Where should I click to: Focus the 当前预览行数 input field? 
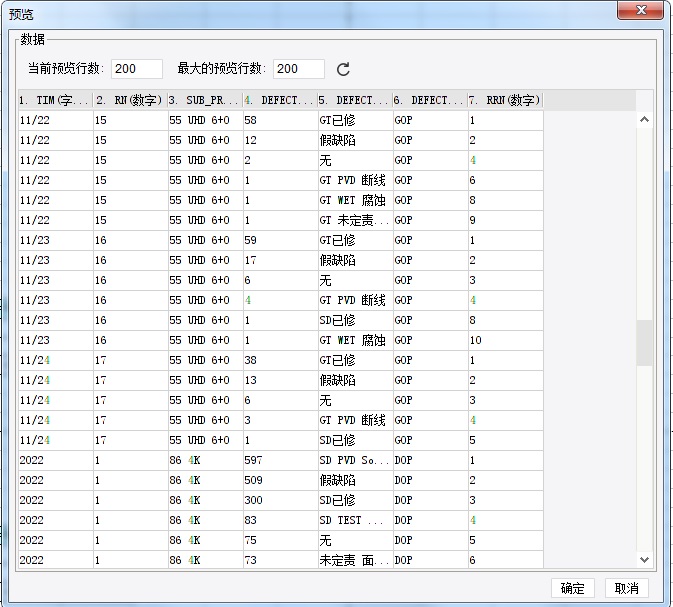point(136,69)
